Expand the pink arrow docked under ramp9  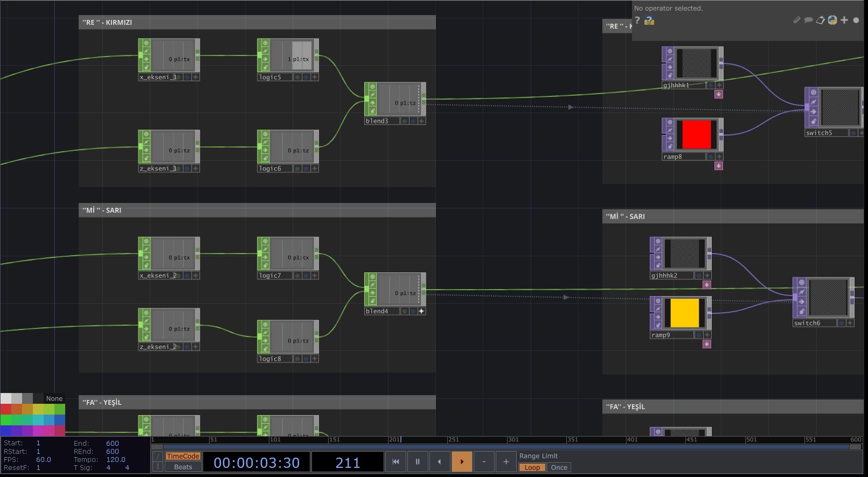pyautogui.click(x=706, y=344)
